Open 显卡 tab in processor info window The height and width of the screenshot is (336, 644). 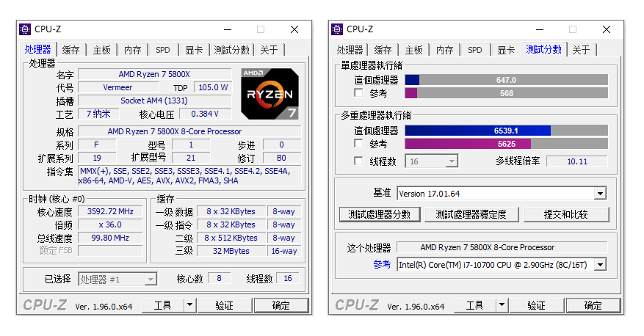194,50
